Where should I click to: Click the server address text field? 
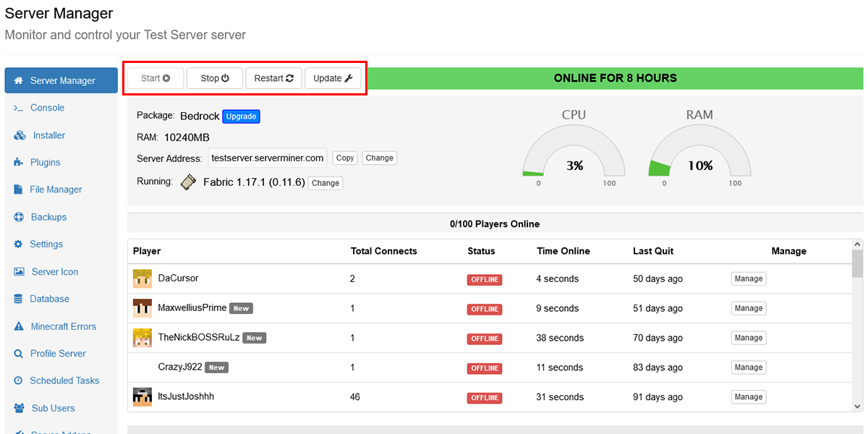point(268,158)
